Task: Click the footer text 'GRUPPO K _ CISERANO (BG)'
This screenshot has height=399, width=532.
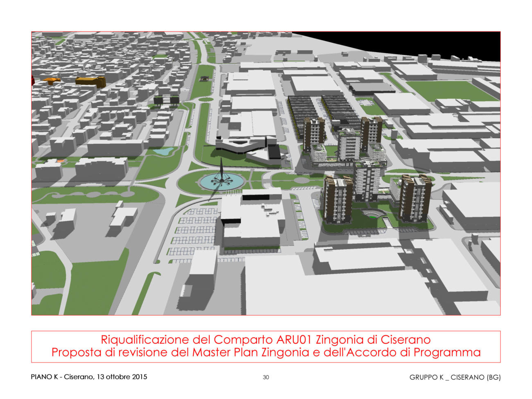Action: pos(455,377)
